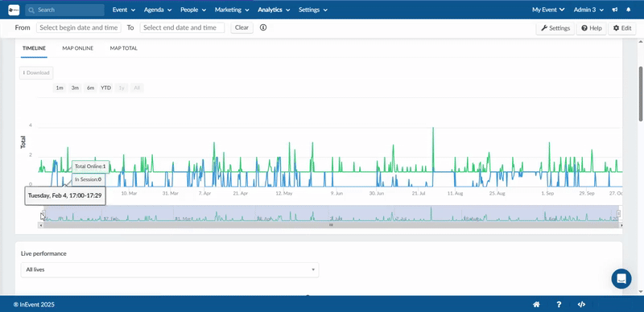Open the Settings menu in the top navigation
The image size is (644, 312).
tap(313, 10)
